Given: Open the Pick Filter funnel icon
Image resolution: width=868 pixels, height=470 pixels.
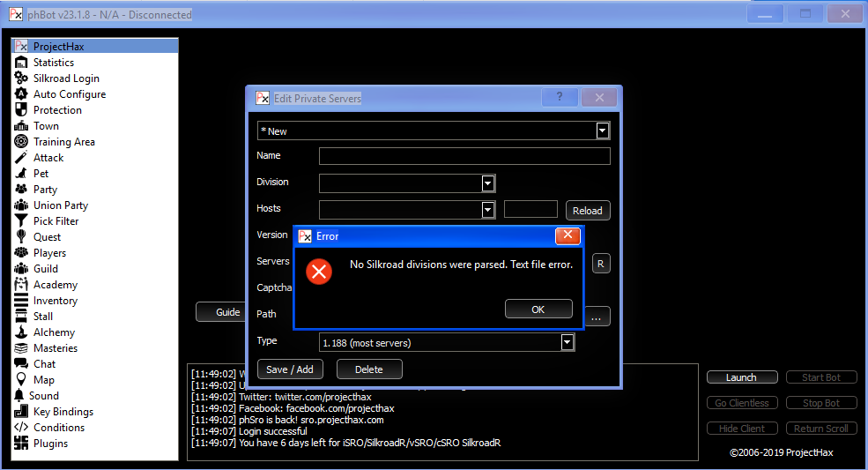Looking at the screenshot, I should pyautogui.click(x=21, y=221).
